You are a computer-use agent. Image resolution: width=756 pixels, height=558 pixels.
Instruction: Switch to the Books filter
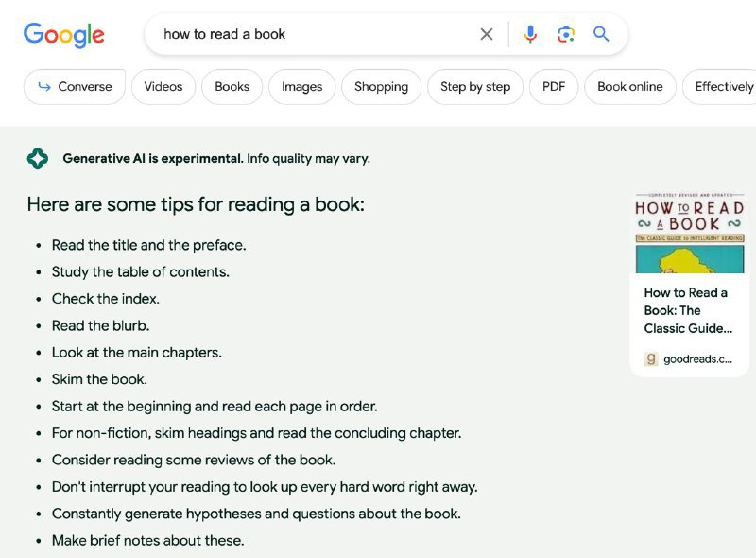tap(232, 87)
